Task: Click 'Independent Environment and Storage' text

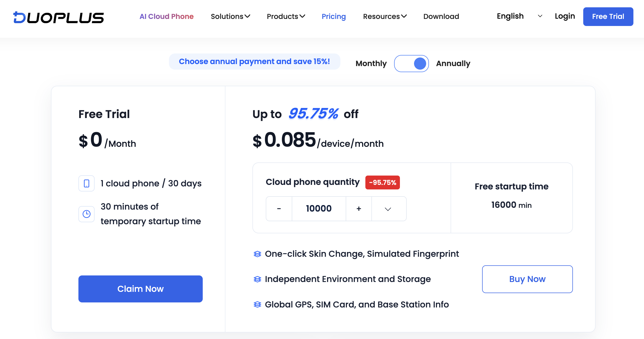Action: coord(348,279)
